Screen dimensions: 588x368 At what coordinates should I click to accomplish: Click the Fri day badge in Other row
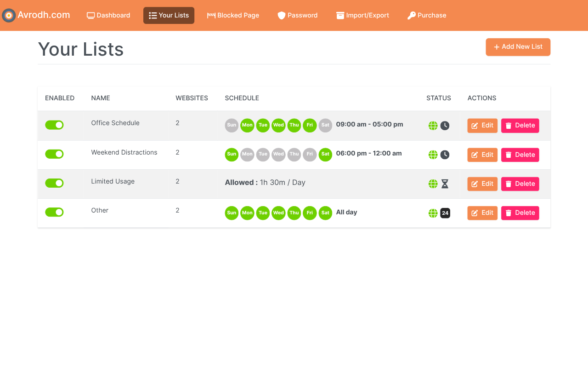point(310,213)
